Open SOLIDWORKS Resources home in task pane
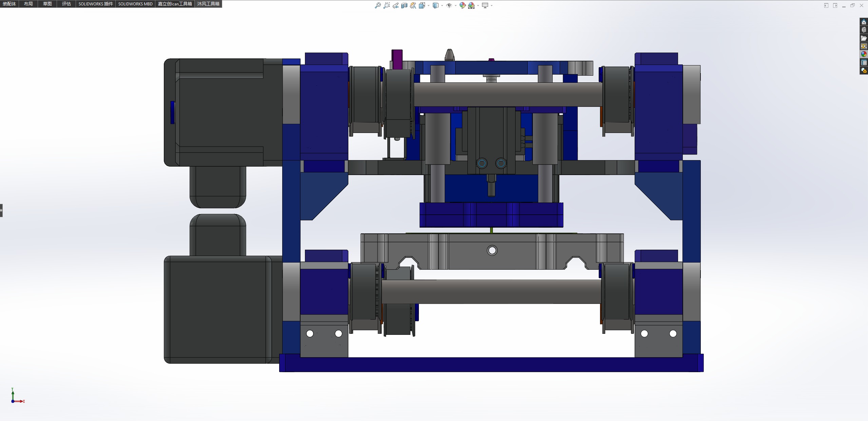This screenshot has width=868, height=421. tap(864, 22)
